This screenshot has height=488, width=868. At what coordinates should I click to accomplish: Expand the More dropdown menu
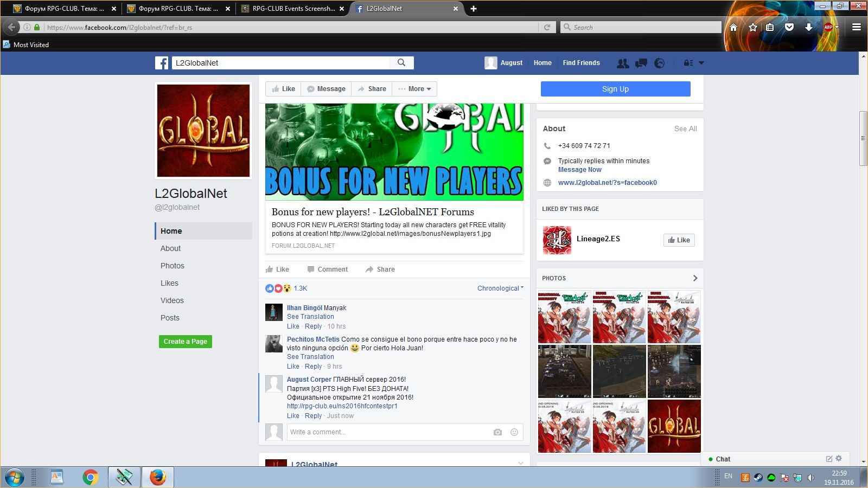(415, 89)
